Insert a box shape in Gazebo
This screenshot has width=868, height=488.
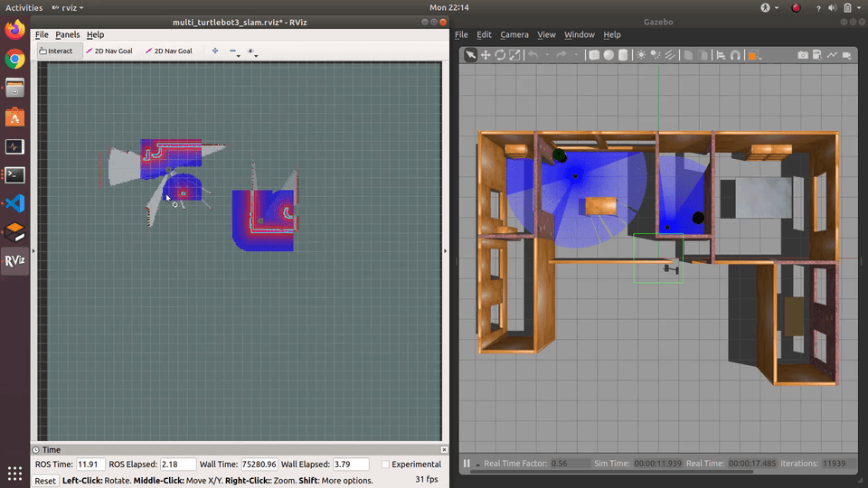coord(594,55)
